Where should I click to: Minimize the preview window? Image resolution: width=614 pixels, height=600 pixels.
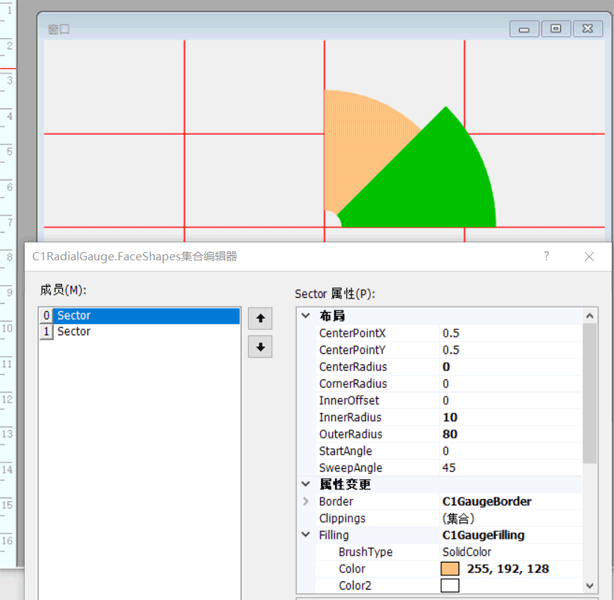point(524,29)
